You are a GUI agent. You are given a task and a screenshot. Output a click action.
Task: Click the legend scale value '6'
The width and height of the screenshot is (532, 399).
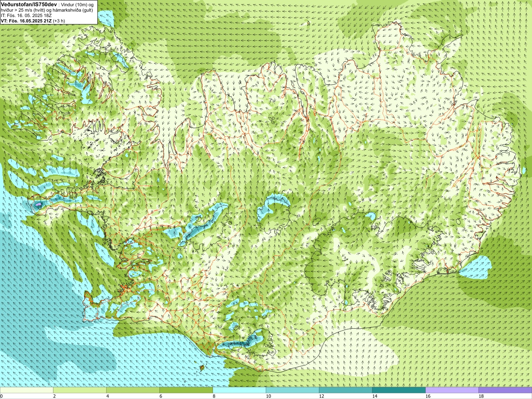pyautogui.click(x=161, y=396)
